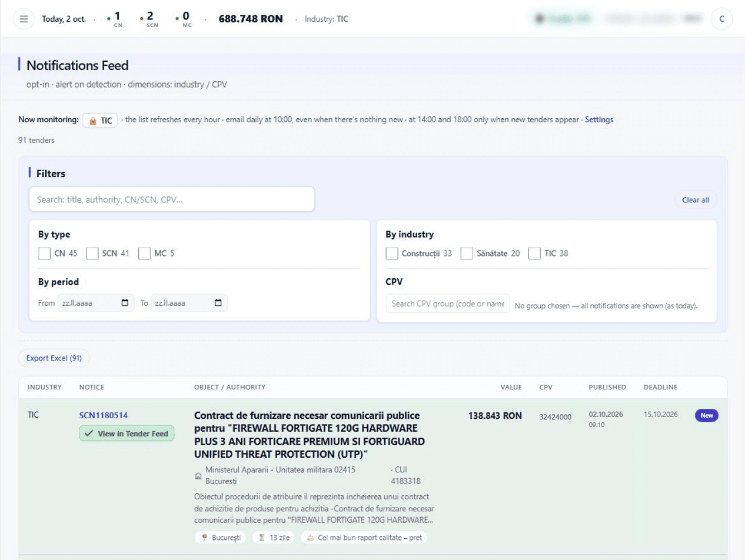
Task: Click the TIC briefcase monitoring chip
Action: coord(100,120)
